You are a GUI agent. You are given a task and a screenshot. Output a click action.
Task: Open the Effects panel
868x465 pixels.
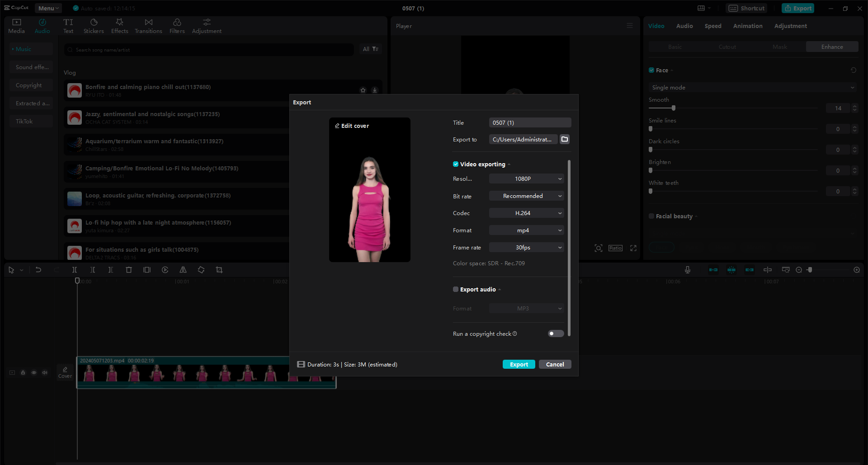tap(119, 25)
